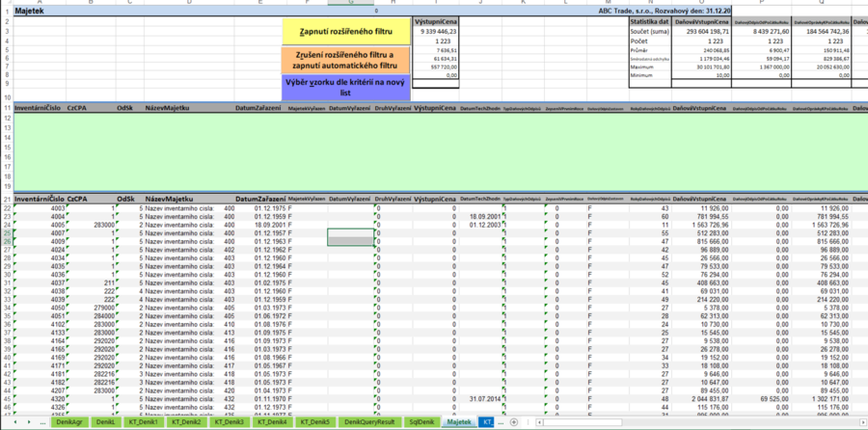Click the 'Zapnutí rozšířeného filtru' yellow button
This screenshot has height=430, width=868.
pos(347,33)
